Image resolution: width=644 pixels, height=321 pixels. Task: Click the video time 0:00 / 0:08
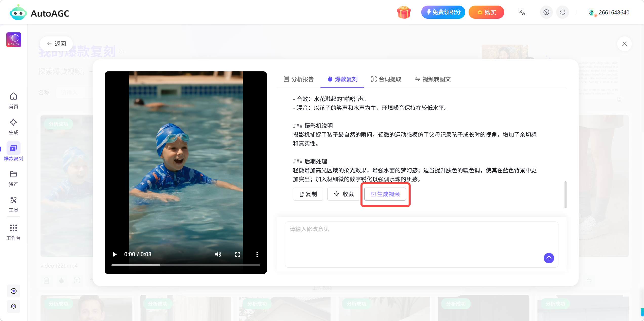[138, 254]
